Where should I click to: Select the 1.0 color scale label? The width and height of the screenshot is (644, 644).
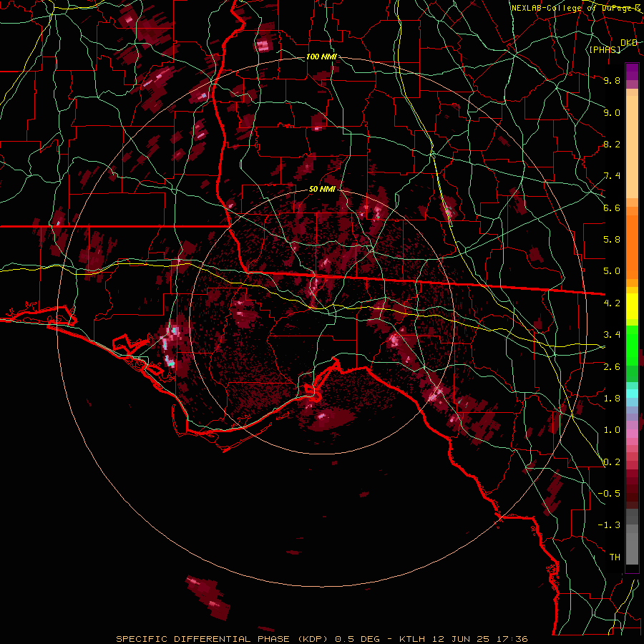612,430
